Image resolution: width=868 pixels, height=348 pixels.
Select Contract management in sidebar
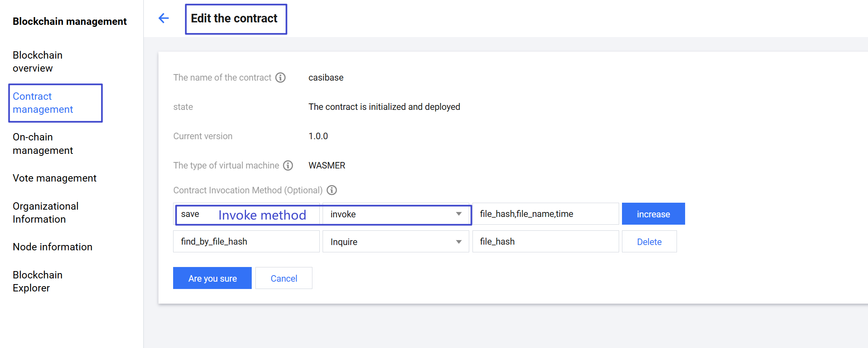click(x=43, y=103)
